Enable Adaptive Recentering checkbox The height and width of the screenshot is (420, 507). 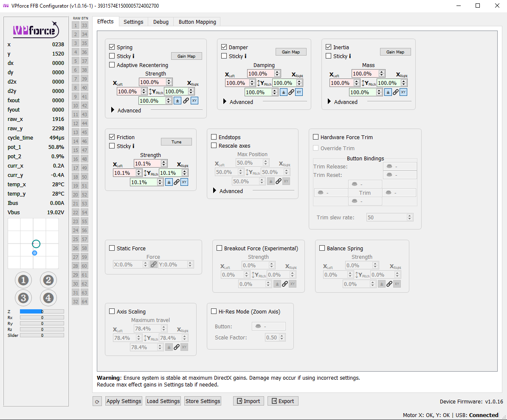(x=112, y=64)
